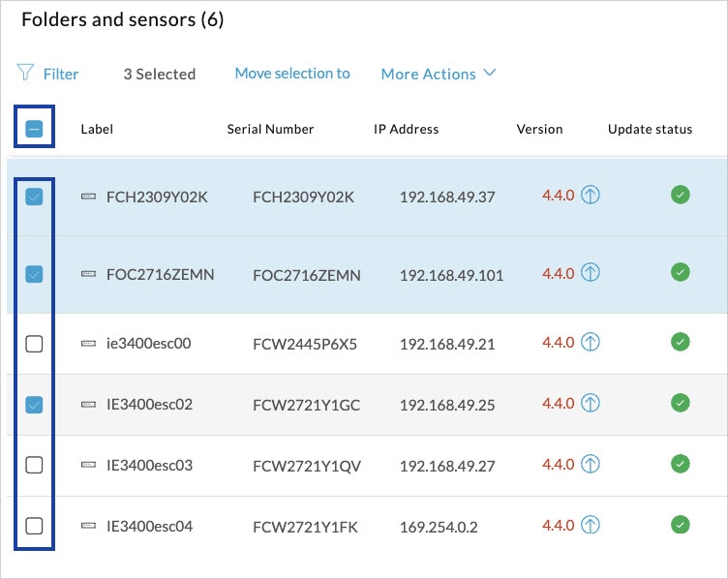Image resolution: width=728 pixels, height=579 pixels.
Task: Toggle the select-all header checkbox
Action: point(34,129)
